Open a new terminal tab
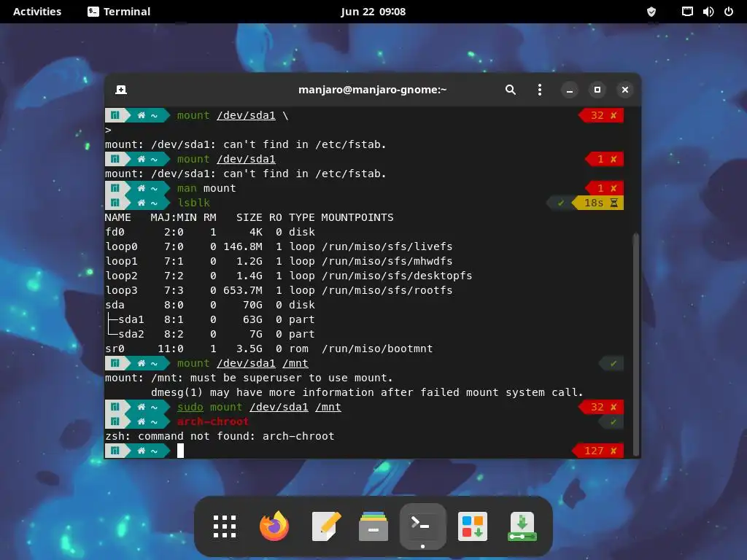 [x=121, y=90]
